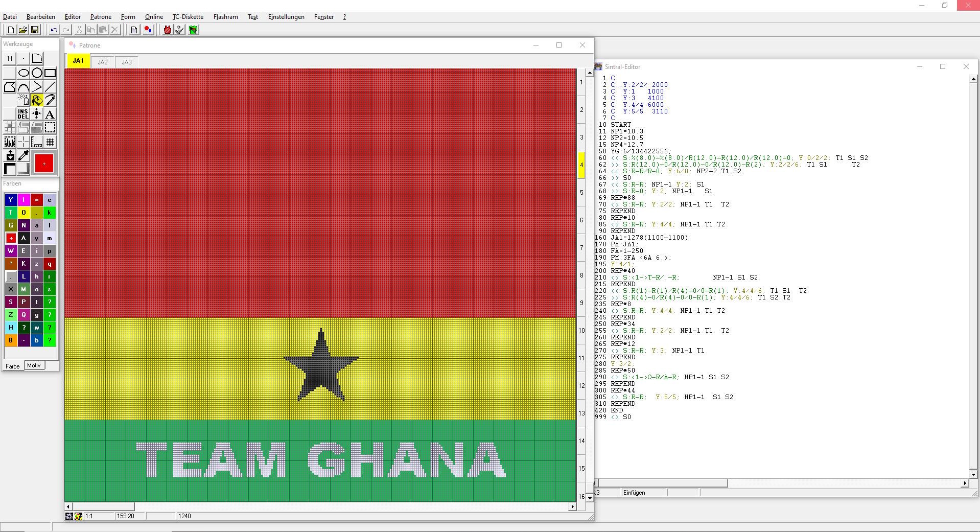Click the save diskette icon in toolbar

click(x=35, y=30)
